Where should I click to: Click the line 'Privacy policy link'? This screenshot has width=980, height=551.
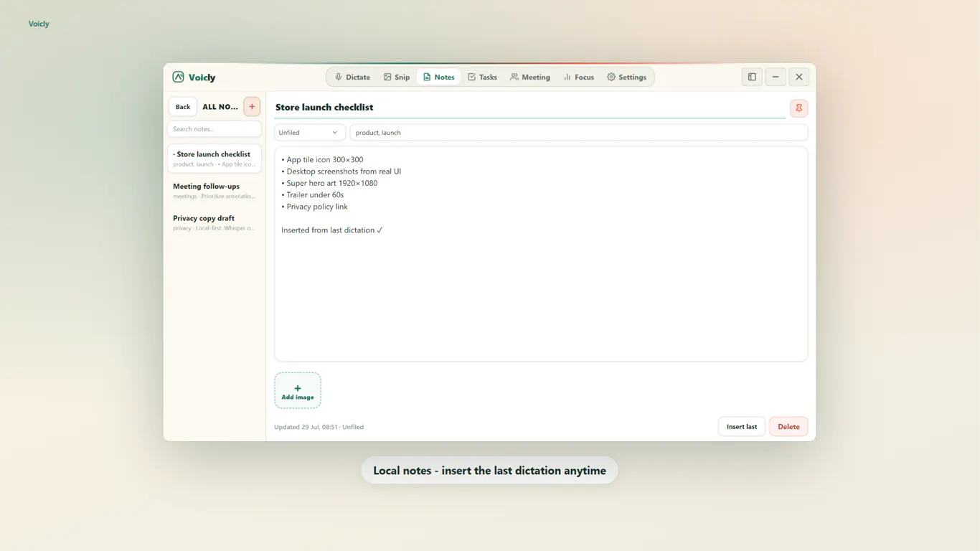point(314,207)
